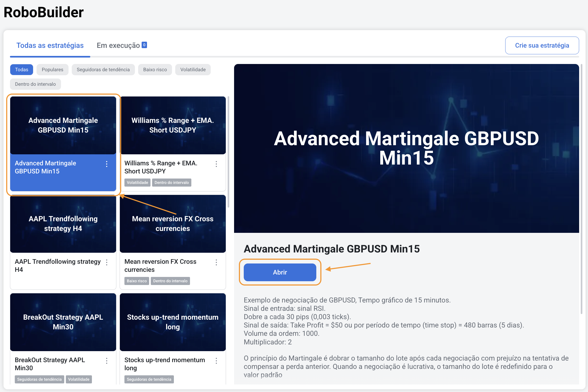Viewport: 588px width, 392px height.
Task: Select Mean reversion FX Cross currencies thumbnail
Action: tap(173, 224)
